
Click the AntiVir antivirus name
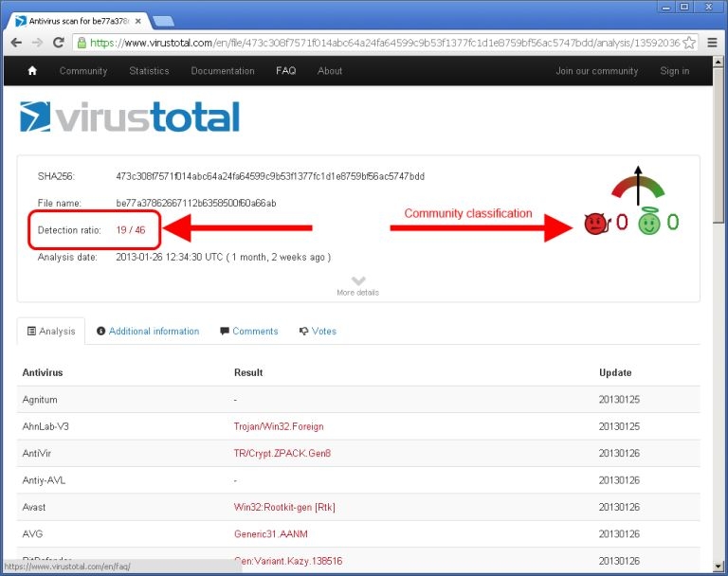tap(37, 453)
